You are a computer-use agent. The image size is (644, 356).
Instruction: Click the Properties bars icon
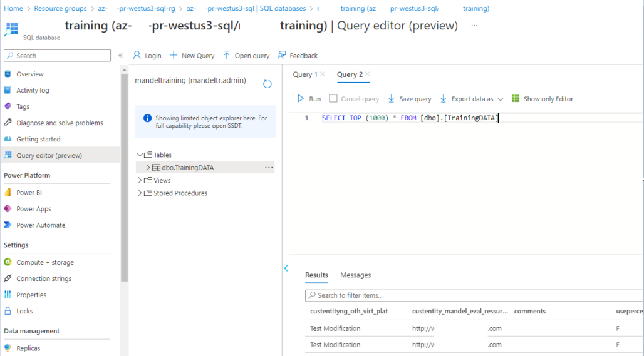pos(8,295)
